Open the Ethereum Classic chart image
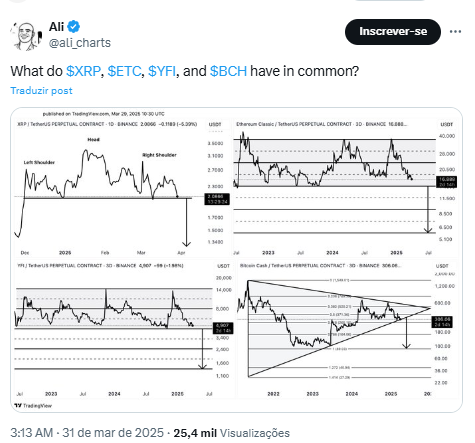Screen dimensions: 475x443 pos(345,187)
